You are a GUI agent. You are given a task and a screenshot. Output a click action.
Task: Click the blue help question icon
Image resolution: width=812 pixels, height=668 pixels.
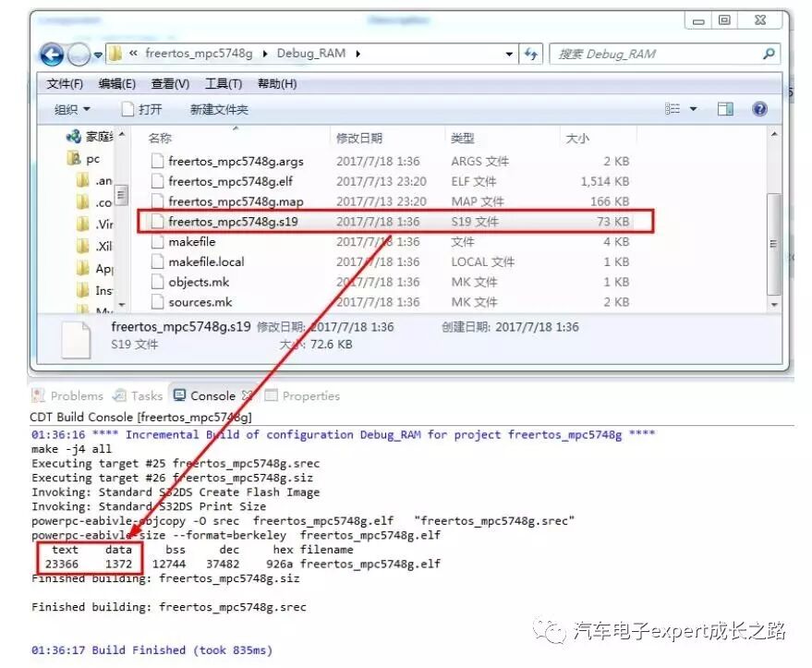759,109
